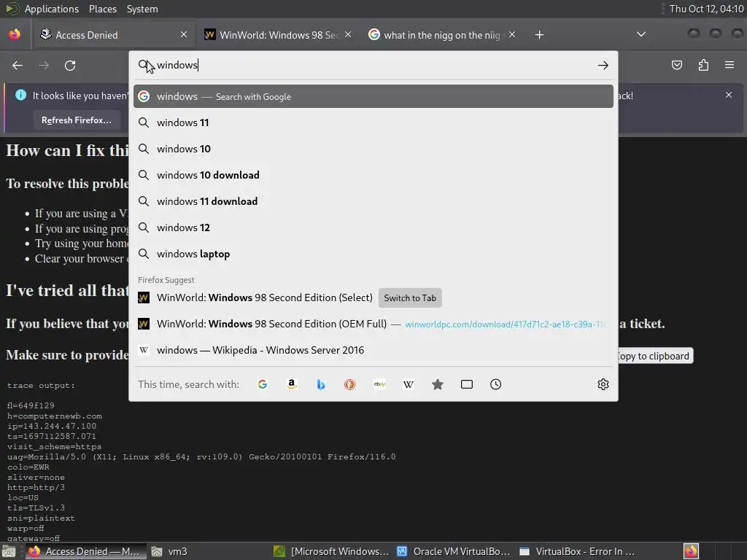747x560 pixels.
Task: Select the 'windows 11' suggestion
Action: (x=373, y=122)
